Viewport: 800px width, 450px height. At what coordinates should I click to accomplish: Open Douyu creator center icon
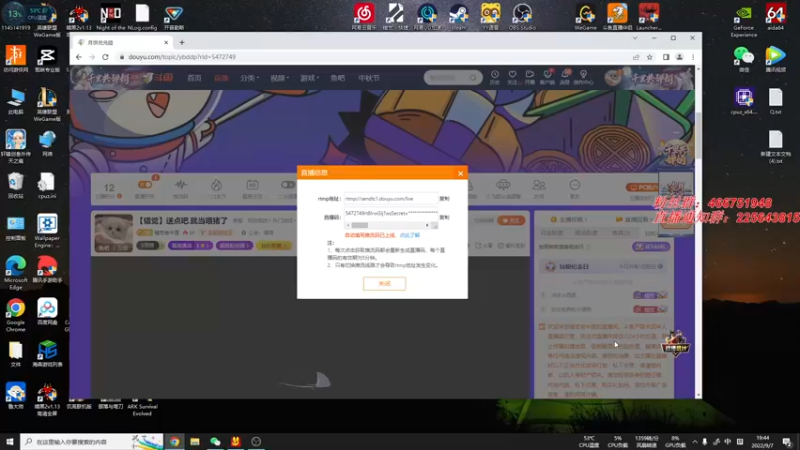coord(583,78)
